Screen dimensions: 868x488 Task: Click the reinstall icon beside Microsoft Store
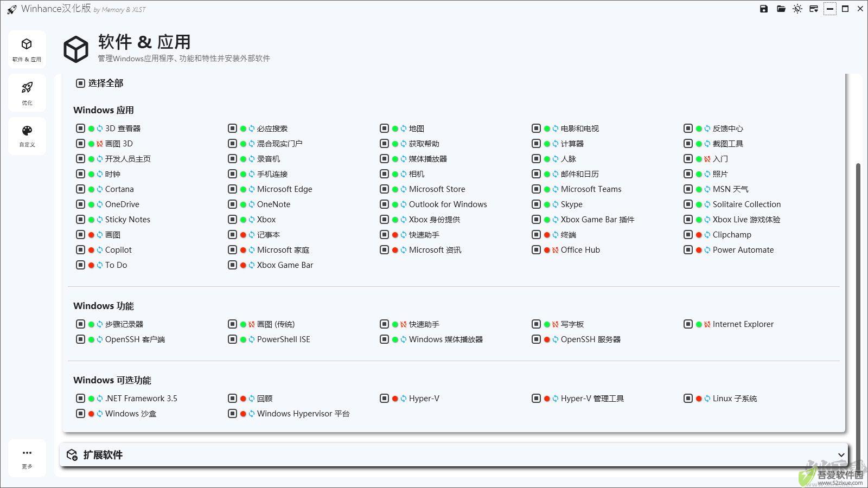(404, 189)
